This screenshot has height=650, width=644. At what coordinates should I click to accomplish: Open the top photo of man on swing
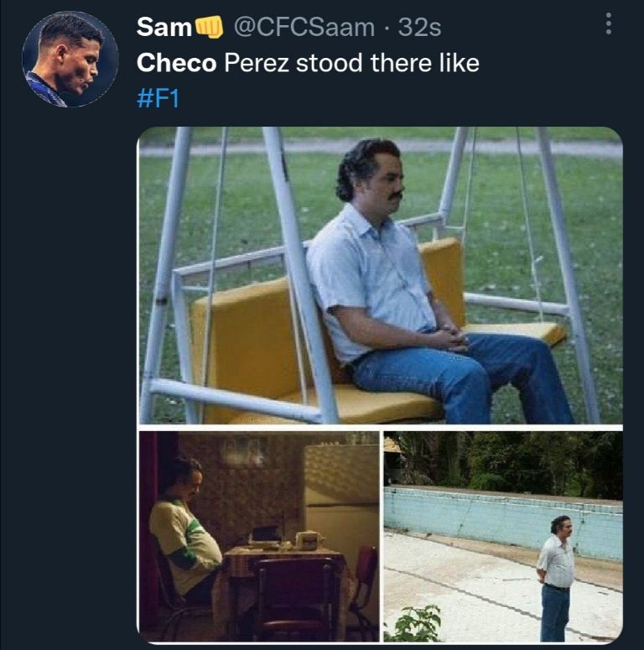pyautogui.click(x=380, y=276)
